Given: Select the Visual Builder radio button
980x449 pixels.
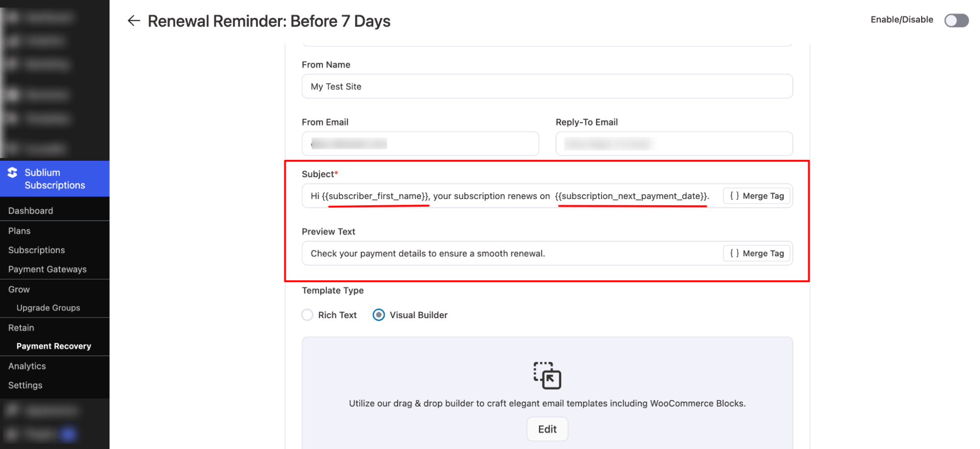Looking at the screenshot, I should pos(378,315).
